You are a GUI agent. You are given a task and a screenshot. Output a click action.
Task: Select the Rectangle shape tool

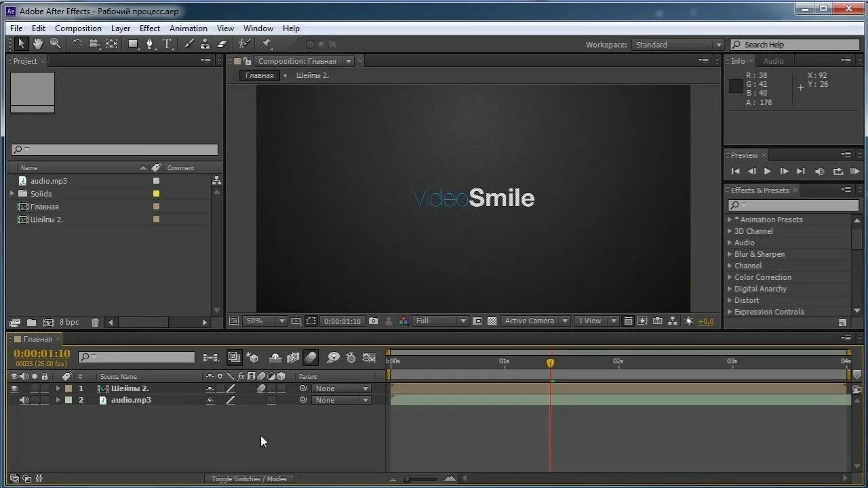coord(134,44)
